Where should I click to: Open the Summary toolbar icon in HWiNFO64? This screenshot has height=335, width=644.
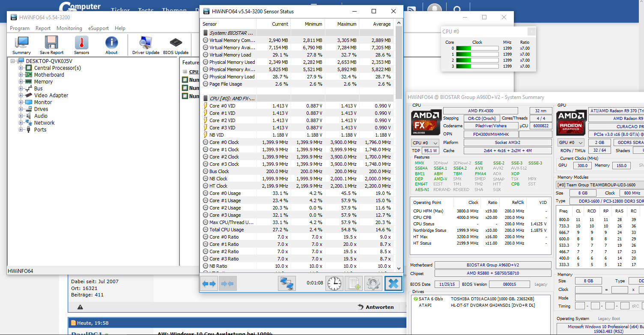pos(21,45)
